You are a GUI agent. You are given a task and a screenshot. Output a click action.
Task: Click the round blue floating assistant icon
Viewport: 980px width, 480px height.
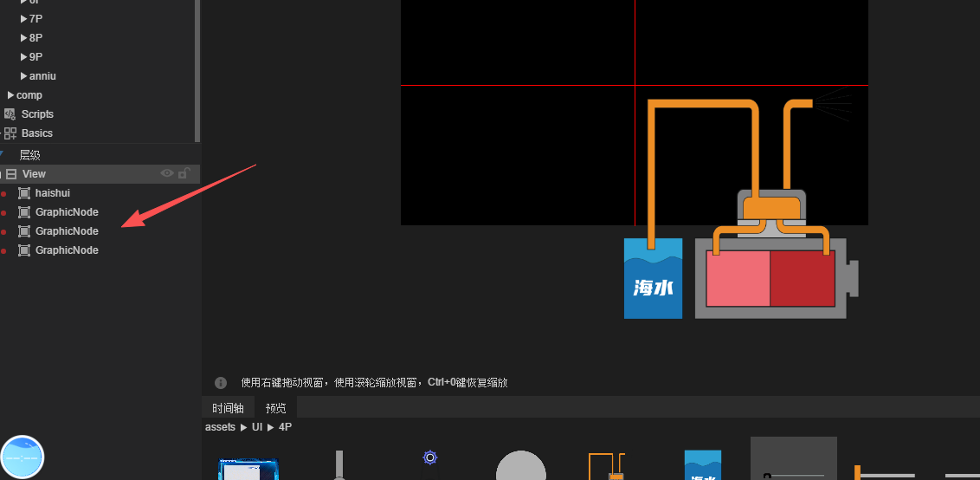22,457
